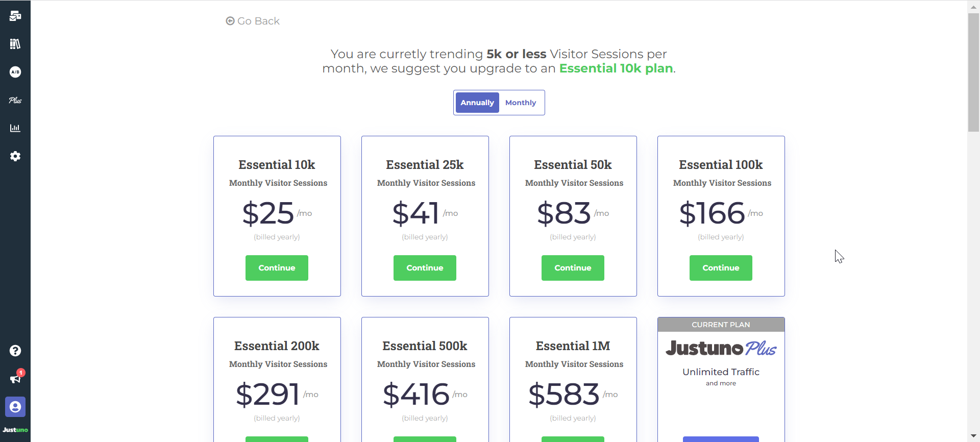Click the Essential 10k plan hyperlink
This screenshot has width=980, height=442.
(x=616, y=68)
